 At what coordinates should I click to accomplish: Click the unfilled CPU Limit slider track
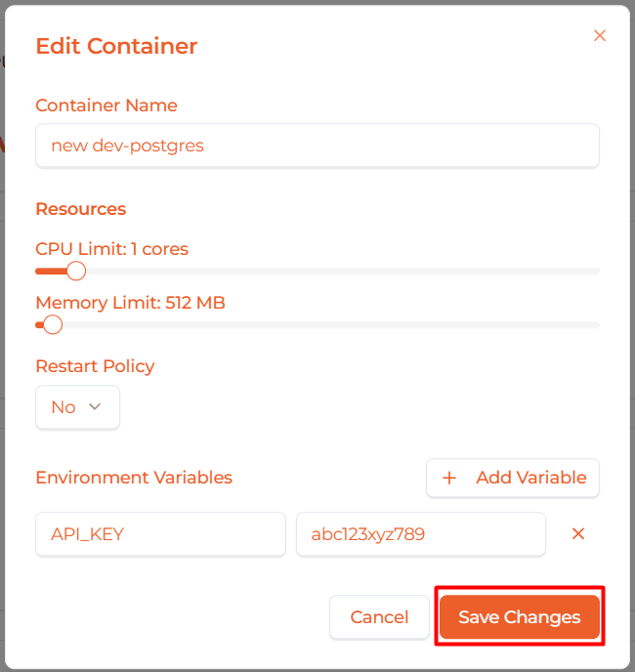click(x=342, y=271)
